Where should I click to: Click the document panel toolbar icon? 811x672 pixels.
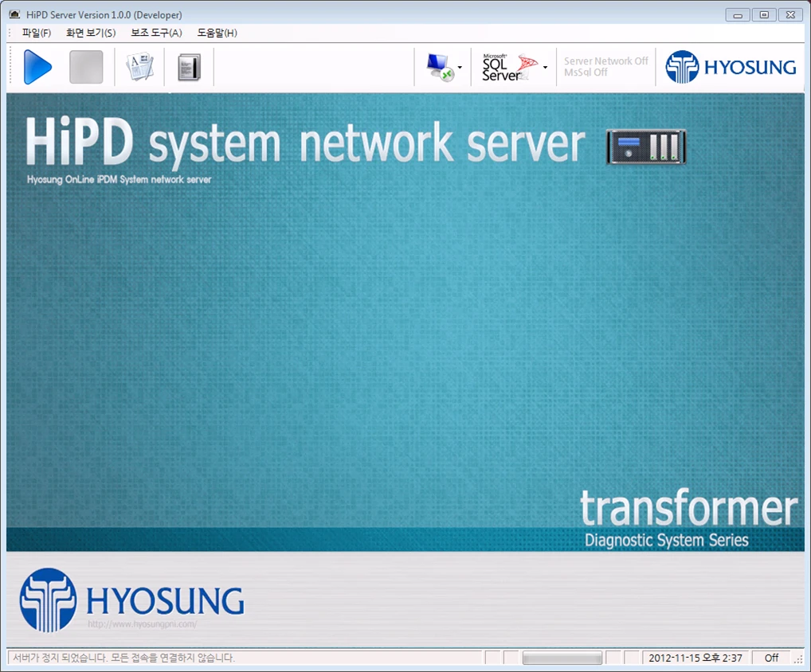[x=189, y=68]
